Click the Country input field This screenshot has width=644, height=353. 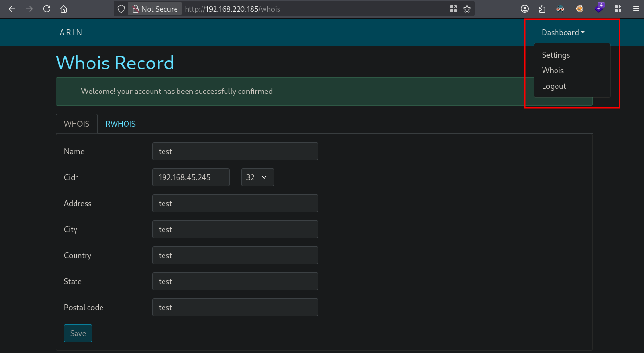point(235,255)
